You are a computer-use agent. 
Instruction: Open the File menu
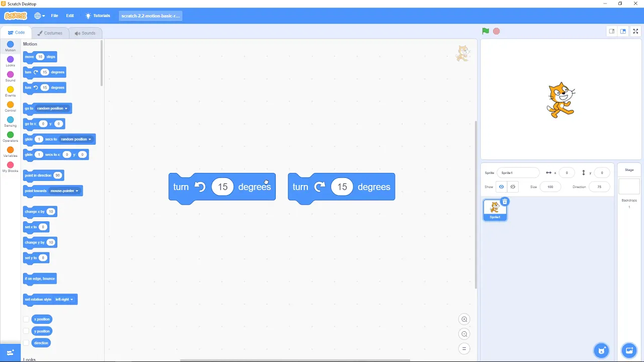(x=54, y=16)
